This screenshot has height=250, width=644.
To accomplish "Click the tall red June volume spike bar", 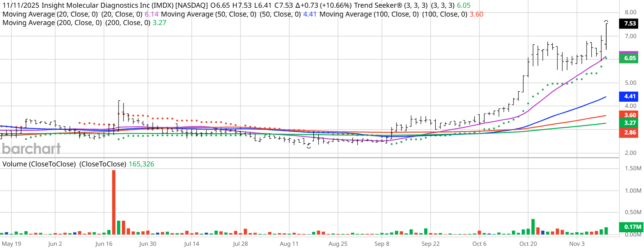I will [x=114, y=202].
